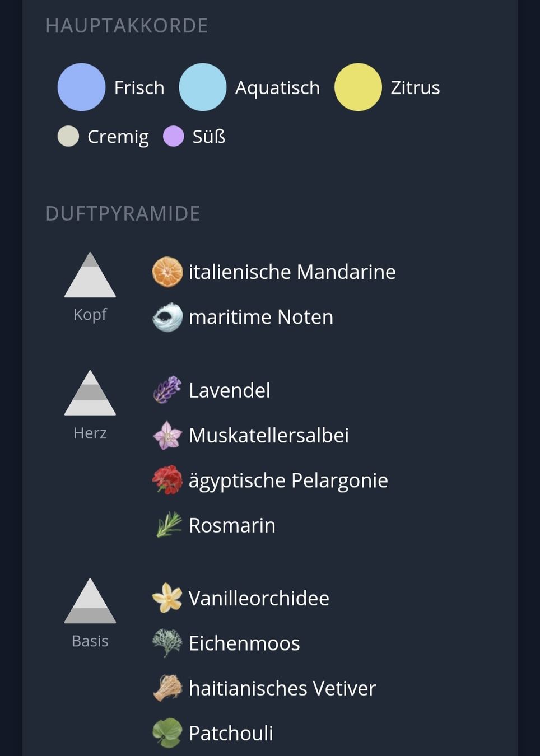The width and height of the screenshot is (540, 756).
Task: Click the Rosmarin sprig icon
Action: coord(167,525)
